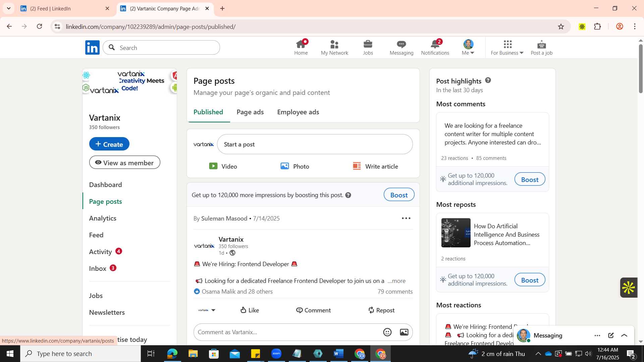Open freelance content writer highlight post
Image resolution: width=644 pixels, height=362 pixels.
pyautogui.click(x=492, y=134)
